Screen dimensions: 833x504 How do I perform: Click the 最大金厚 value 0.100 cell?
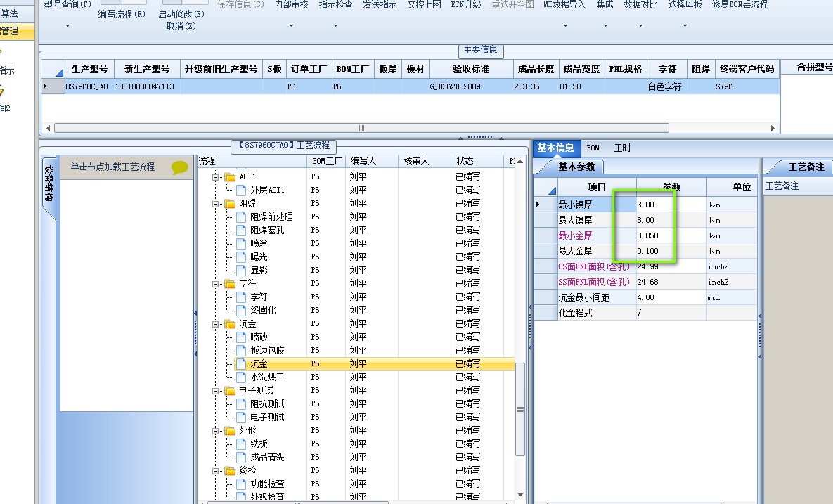(671, 251)
